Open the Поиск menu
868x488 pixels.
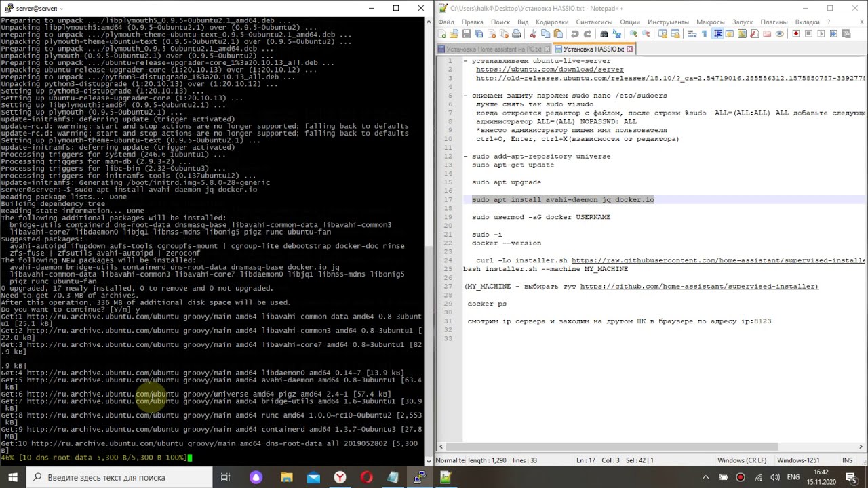click(x=500, y=22)
